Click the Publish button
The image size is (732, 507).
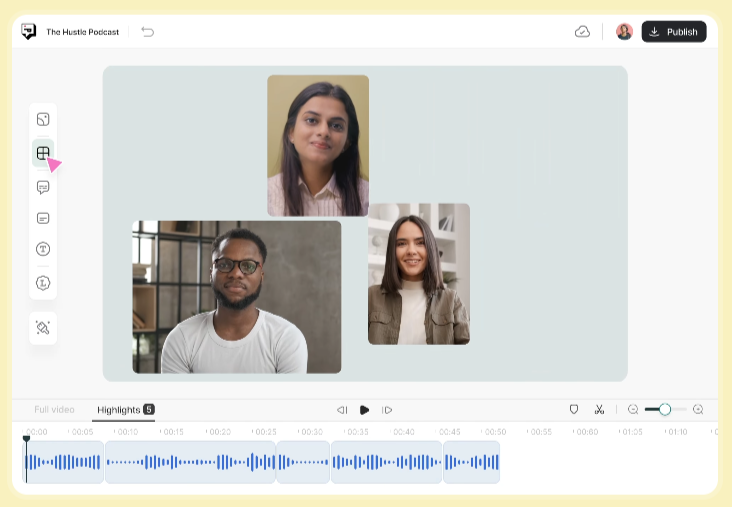(x=673, y=32)
